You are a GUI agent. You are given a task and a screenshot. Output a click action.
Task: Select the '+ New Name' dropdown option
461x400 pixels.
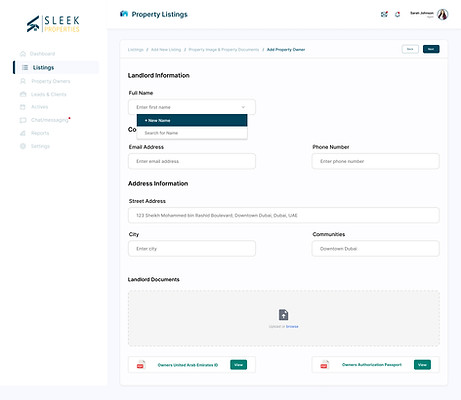click(x=192, y=120)
